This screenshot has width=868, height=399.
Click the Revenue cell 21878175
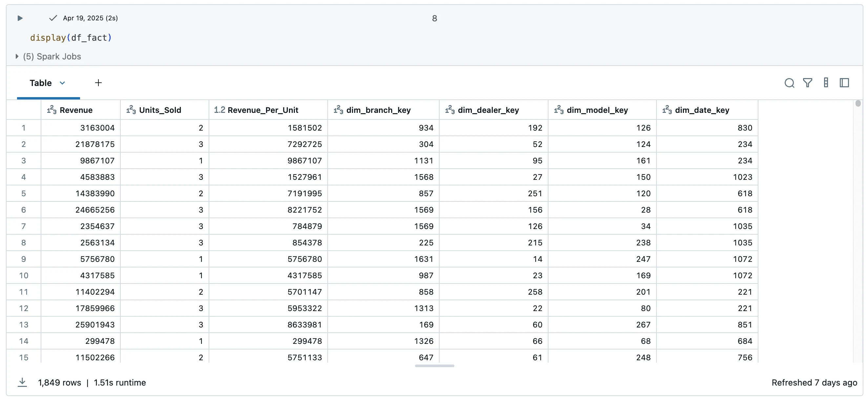point(95,144)
